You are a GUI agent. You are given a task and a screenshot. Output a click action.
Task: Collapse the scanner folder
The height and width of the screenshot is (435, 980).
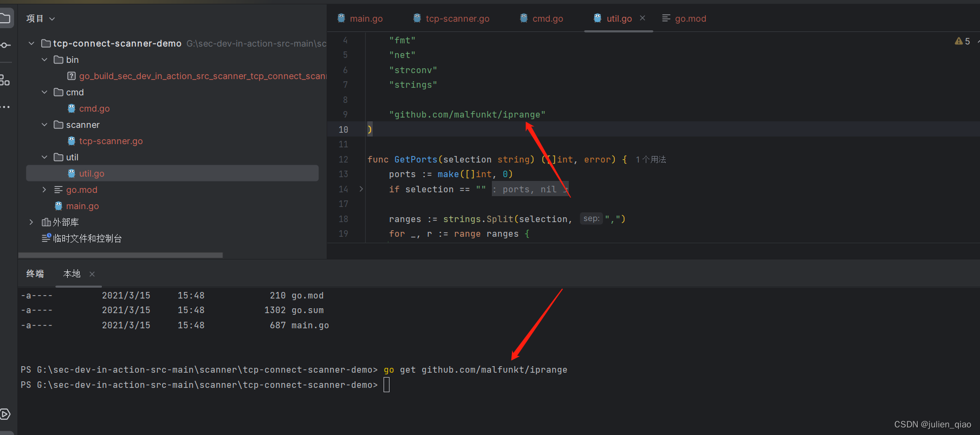pos(44,125)
